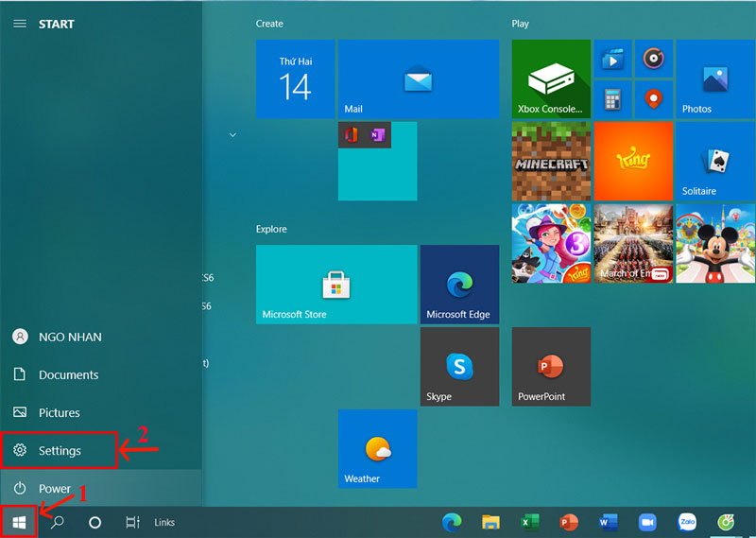
Task: Launch the PowerPoint tile
Action: 551,367
